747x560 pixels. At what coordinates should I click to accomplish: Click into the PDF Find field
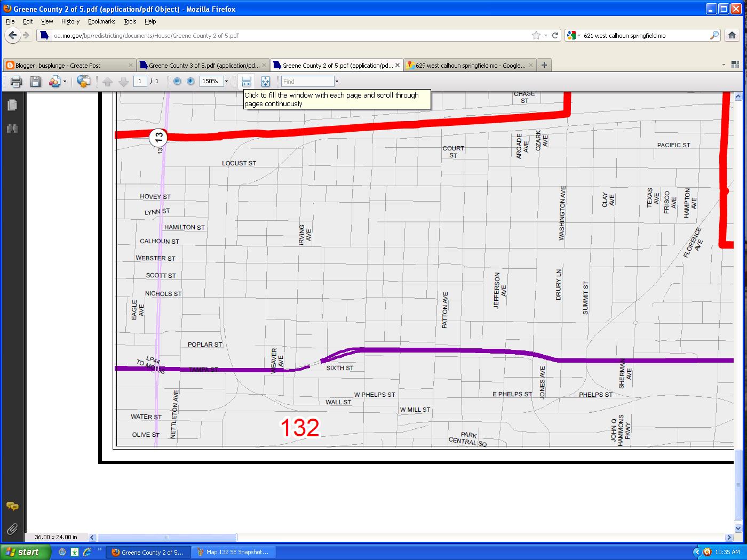tap(307, 82)
